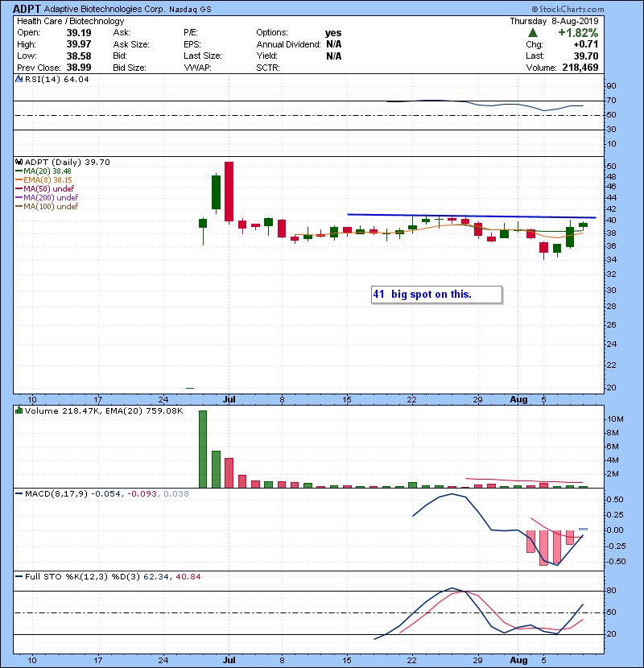644x668 pixels.
Task: Click the Volume value 218,469
Action: [580, 68]
